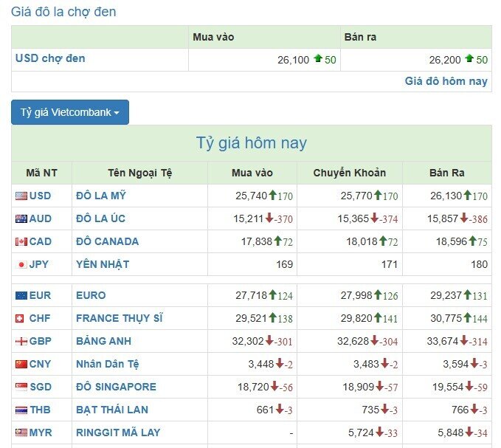The width and height of the screenshot is (501, 448).
Task: Click the England flag icon beside GBP
Action: [x=21, y=342]
